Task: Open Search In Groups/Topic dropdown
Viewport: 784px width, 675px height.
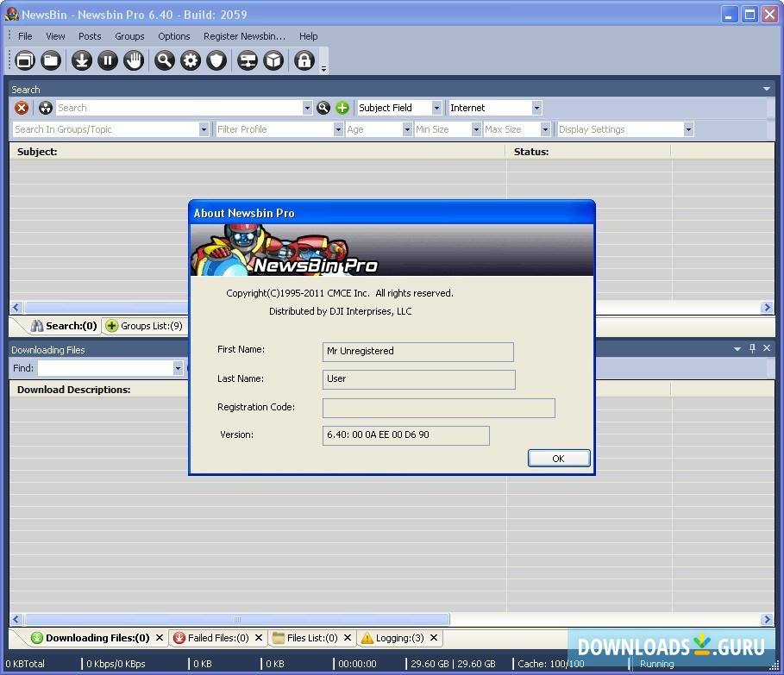Action: pyautogui.click(x=204, y=129)
